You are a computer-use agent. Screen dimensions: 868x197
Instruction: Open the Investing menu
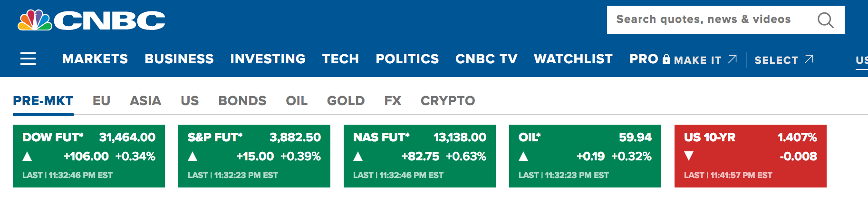point(268,59)
